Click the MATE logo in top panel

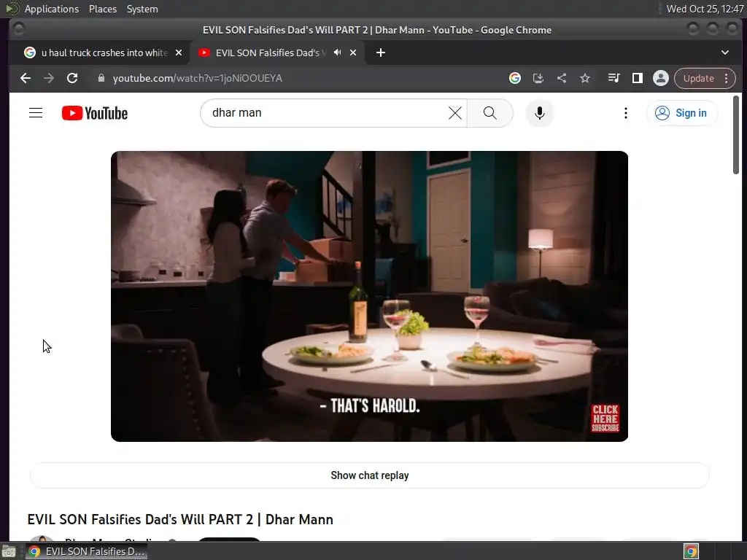(12, 9)
